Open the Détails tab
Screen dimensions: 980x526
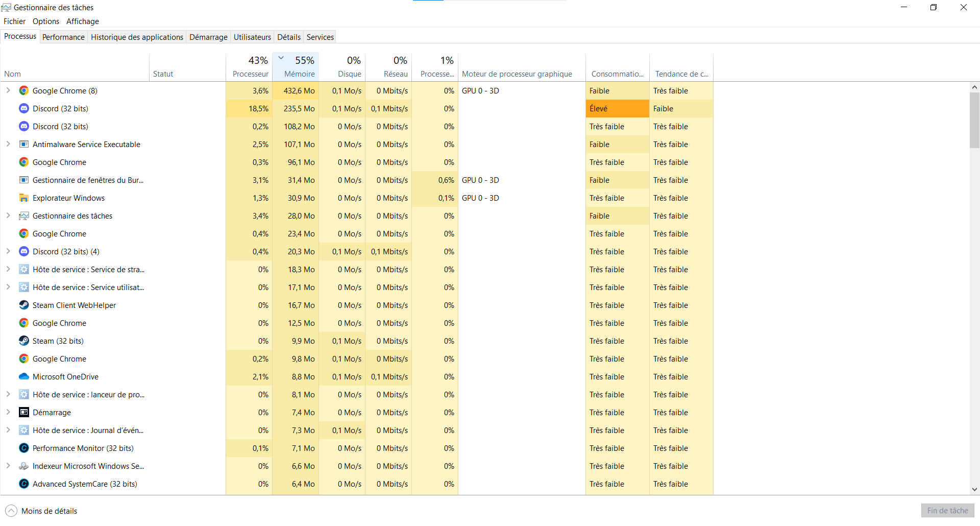(289, 37)
